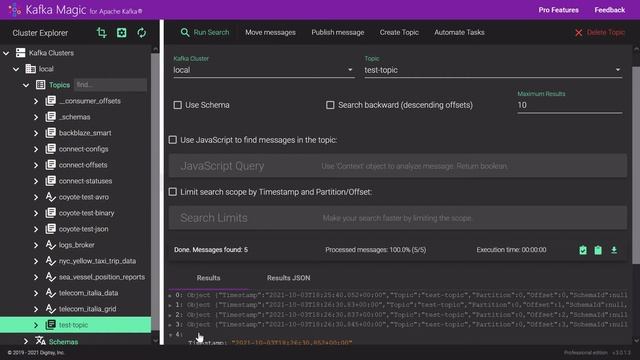Copy results with the clipboard-check icon
Screen dimensions: 640x360
point(583,250)
